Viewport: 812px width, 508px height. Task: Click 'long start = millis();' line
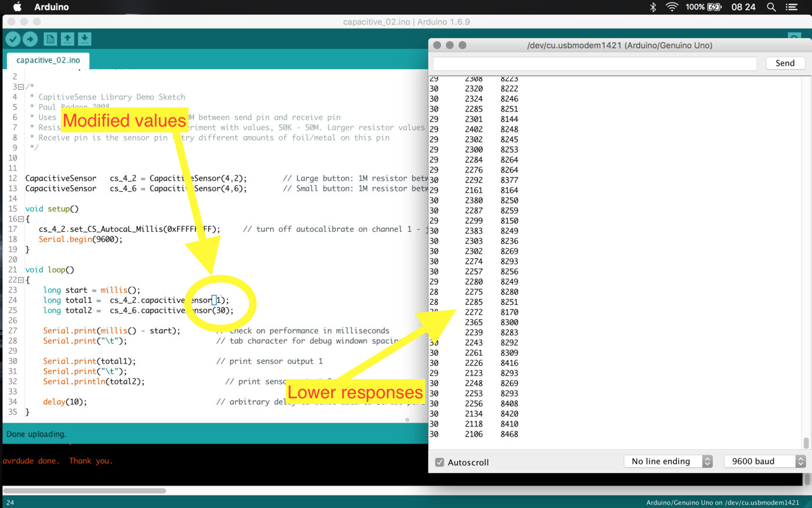click(92, 290)
